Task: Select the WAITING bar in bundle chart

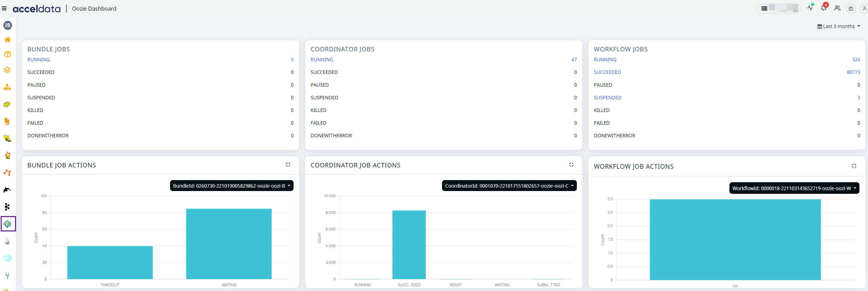Action: pyautogui.click(x=229, y=244)
